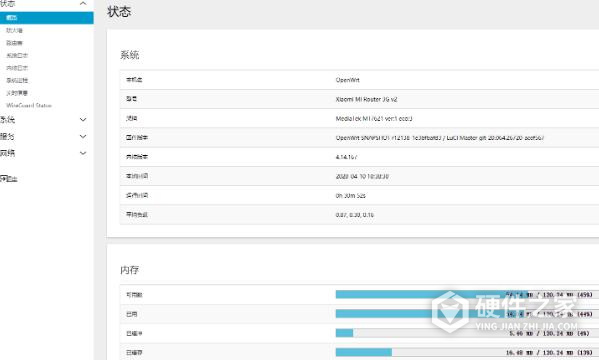The height and width of the screenshot is (360, 599).
Task: Click the 已用 memory row label
Action: click(x=131, y=314)
